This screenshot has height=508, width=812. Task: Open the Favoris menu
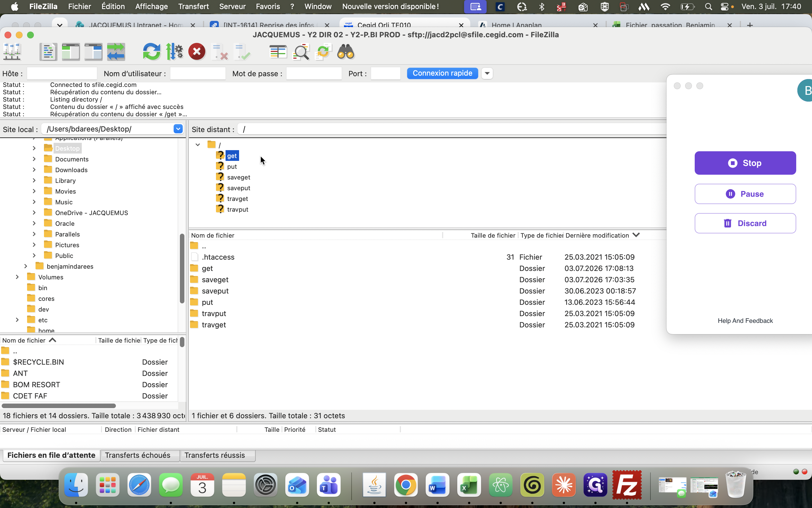coord(268,6)
